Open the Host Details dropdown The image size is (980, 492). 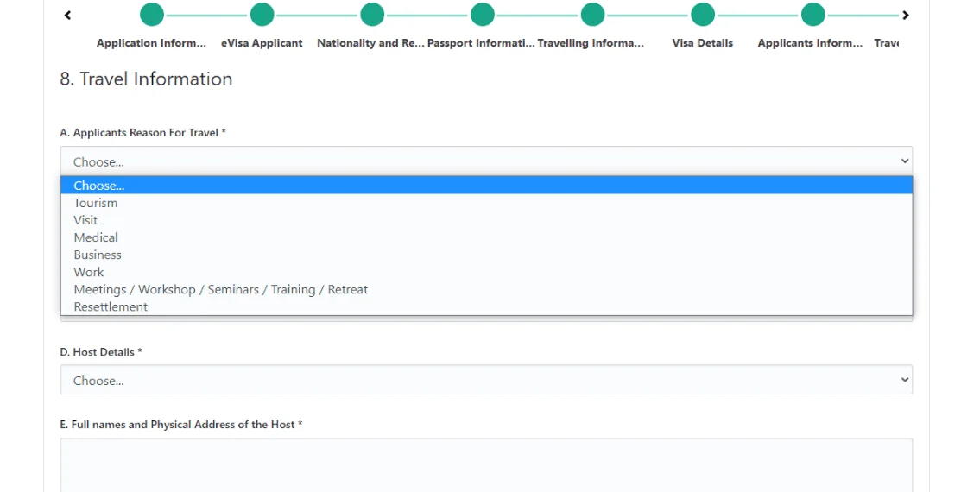[x=486, y=380]
